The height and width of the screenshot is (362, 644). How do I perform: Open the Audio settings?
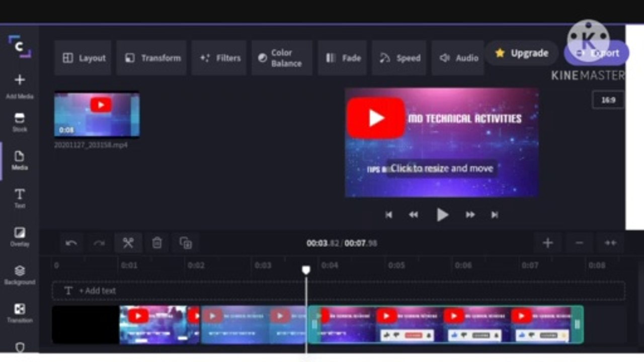457,58
